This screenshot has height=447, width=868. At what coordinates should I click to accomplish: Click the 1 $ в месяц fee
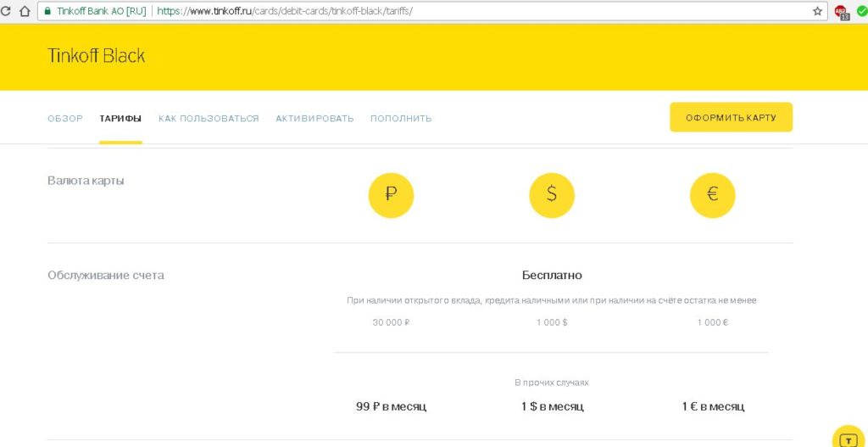click(552, 406)
